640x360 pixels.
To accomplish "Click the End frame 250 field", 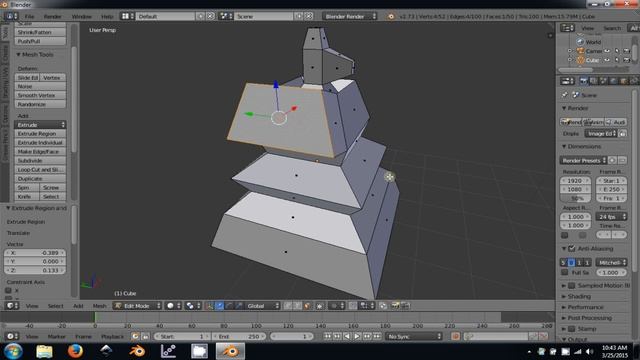I will (x=239, y=336).
